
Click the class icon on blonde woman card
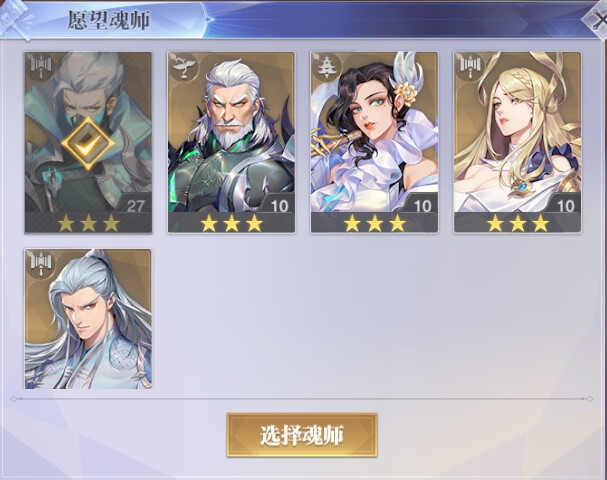tap(470, 65)
